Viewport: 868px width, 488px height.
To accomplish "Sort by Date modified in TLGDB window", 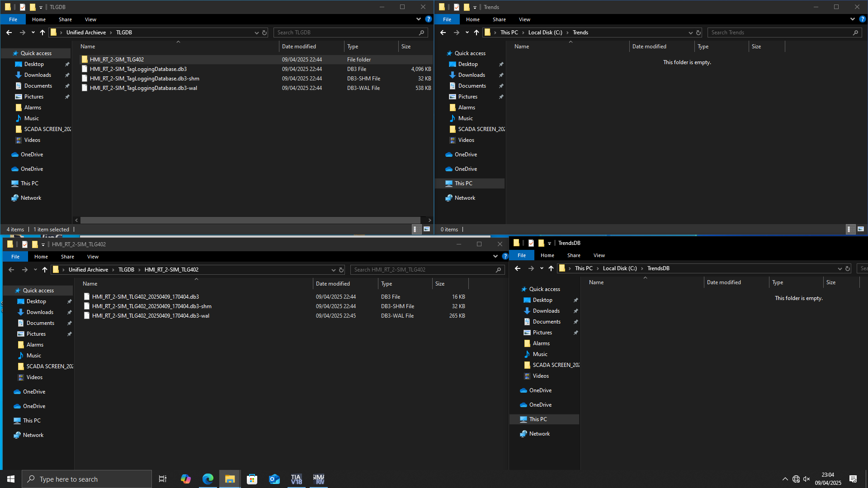I will coord(299,47).
